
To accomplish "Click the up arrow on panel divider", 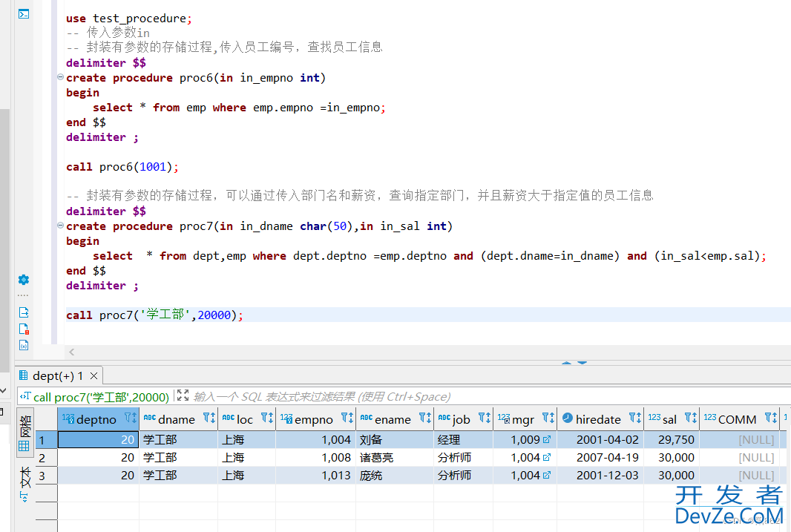I will coord(566,362).
